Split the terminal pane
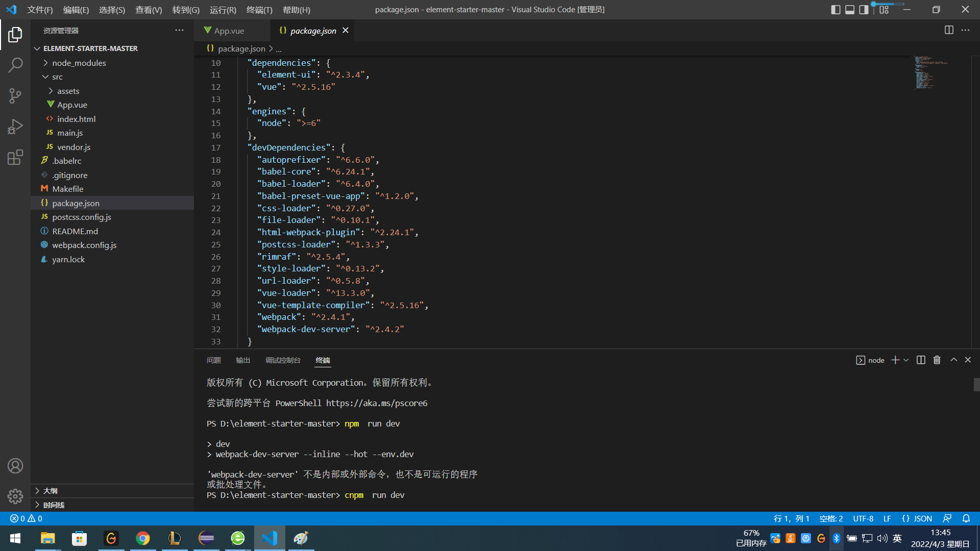 tap(920, 360)
